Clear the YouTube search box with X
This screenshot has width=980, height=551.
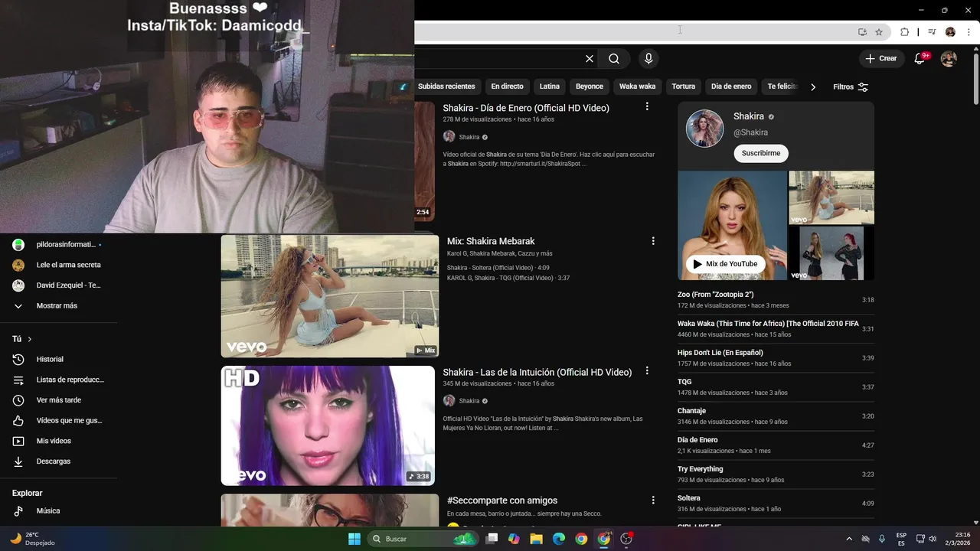590,59
